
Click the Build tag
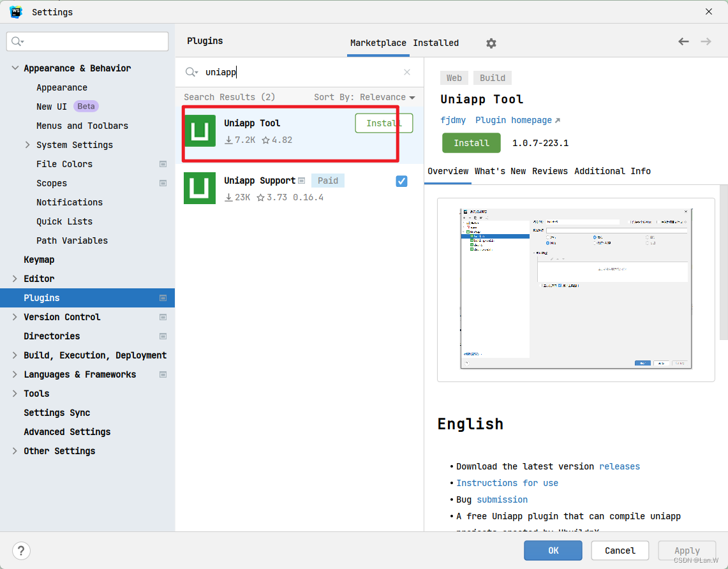492,78
